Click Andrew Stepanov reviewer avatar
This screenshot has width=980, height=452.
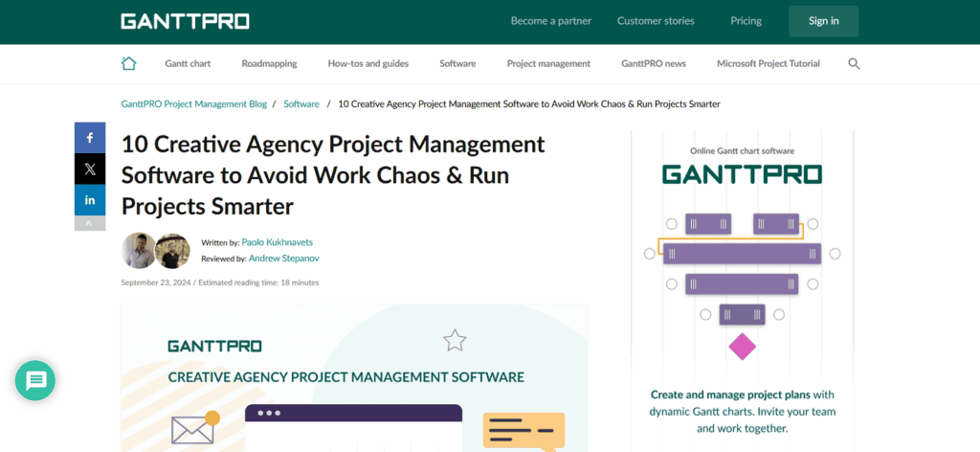173,251
